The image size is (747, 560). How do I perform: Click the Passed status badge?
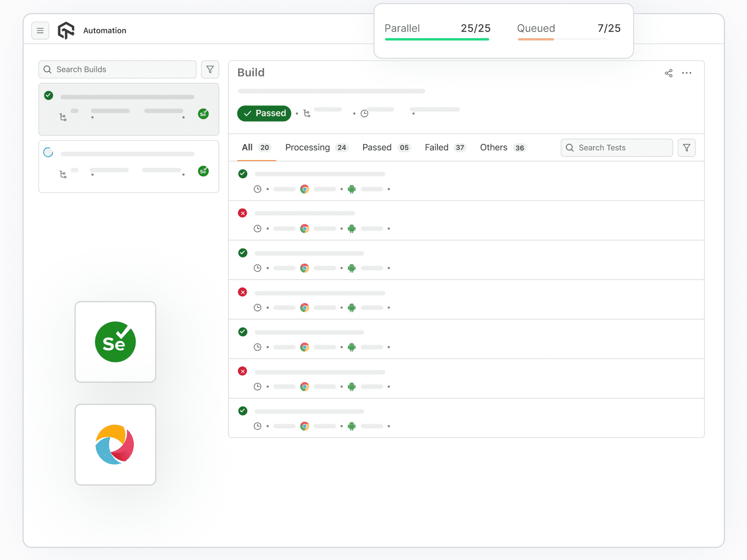(264, 113)
